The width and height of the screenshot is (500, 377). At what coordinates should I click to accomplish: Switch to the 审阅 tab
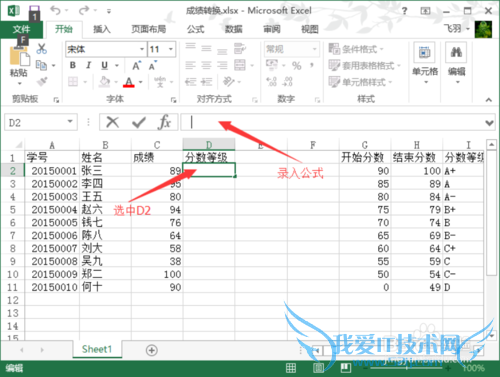pos(272,29)
